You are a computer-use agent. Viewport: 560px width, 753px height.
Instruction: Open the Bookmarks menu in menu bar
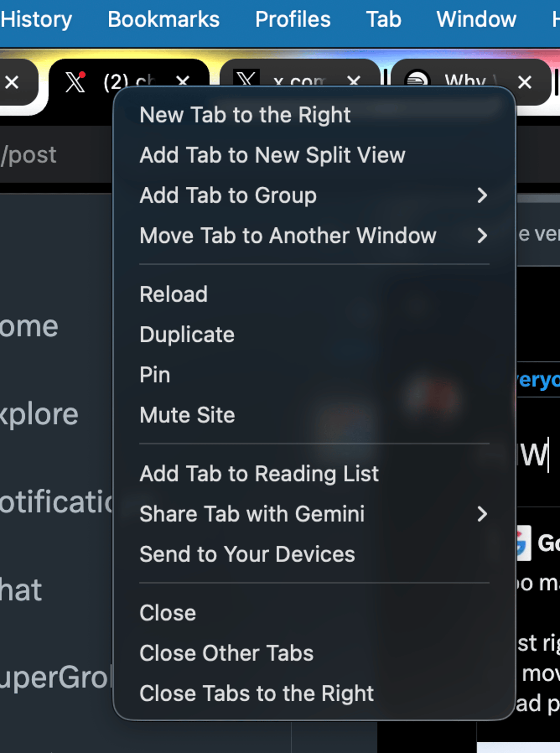tap(163, 20)
